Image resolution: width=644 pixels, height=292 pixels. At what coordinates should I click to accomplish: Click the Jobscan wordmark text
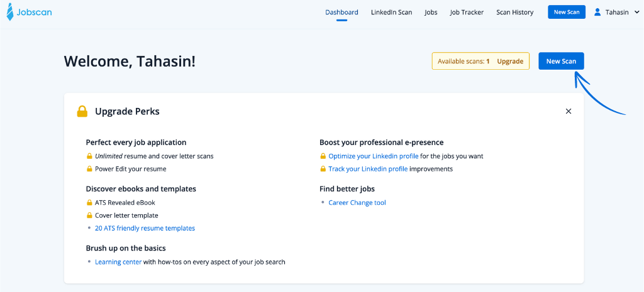coord(34,13)
